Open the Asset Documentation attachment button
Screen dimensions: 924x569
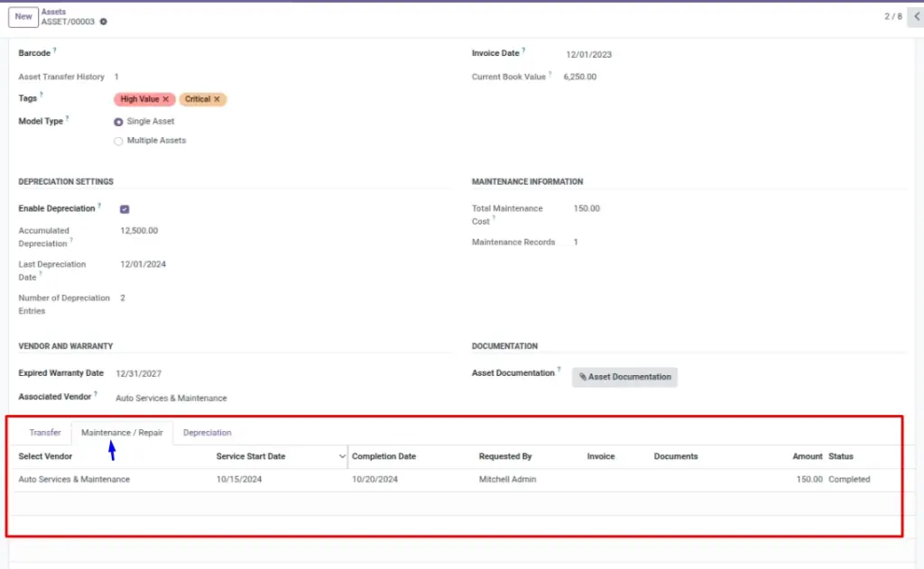[x=624, y=377]
